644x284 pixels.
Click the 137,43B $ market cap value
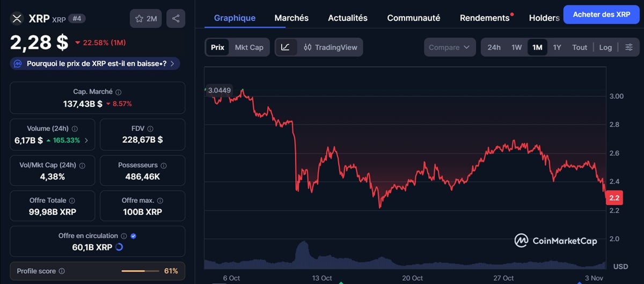click(83, 104)
